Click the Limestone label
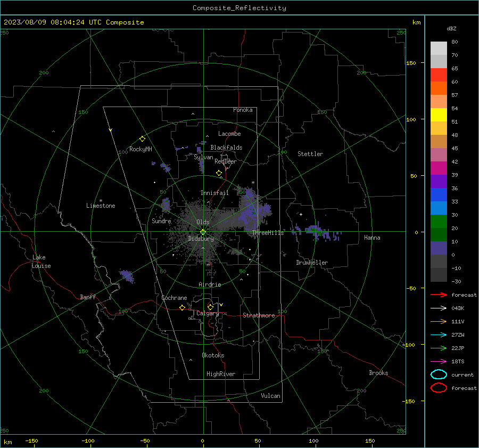This screenshot has height=448, width=479. pyautogui.click(x=101, y=206)
